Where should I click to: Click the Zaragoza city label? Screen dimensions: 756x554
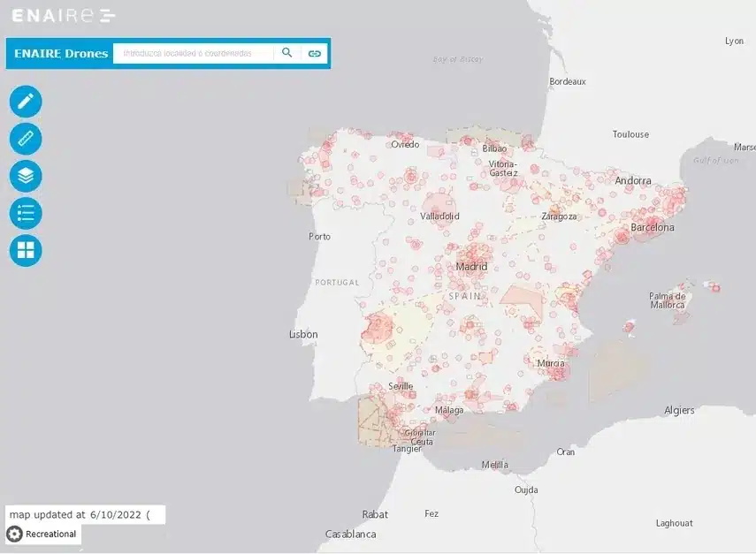[x=559, y=216]
